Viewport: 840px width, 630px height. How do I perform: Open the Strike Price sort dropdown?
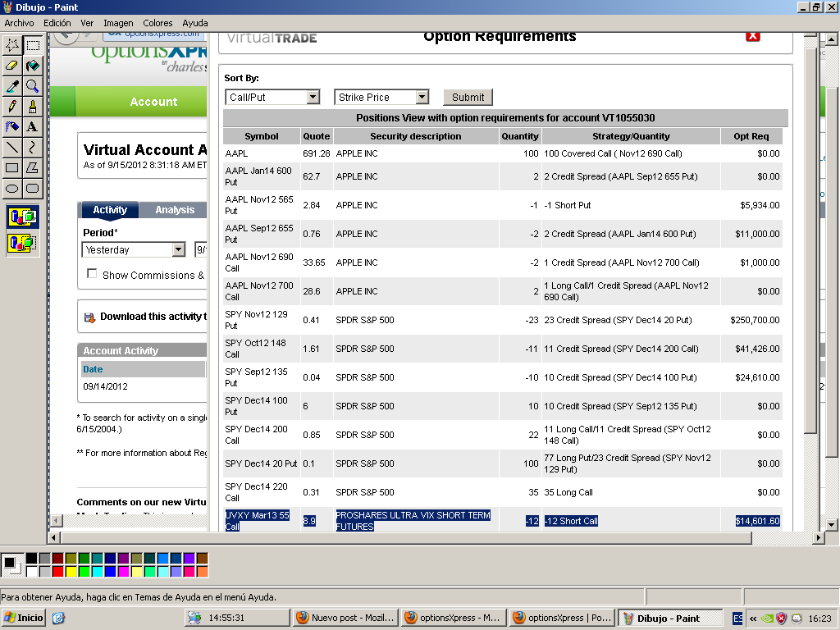(422, 97)
